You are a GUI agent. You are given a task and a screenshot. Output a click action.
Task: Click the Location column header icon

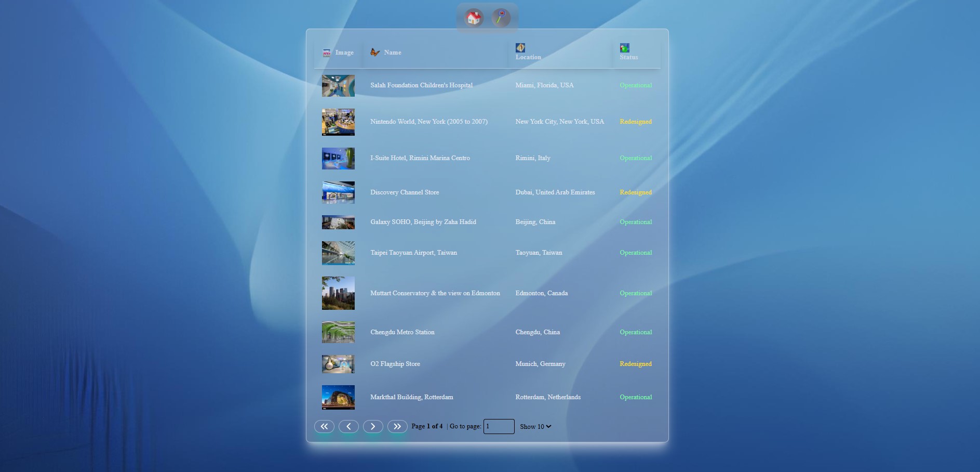520,48
